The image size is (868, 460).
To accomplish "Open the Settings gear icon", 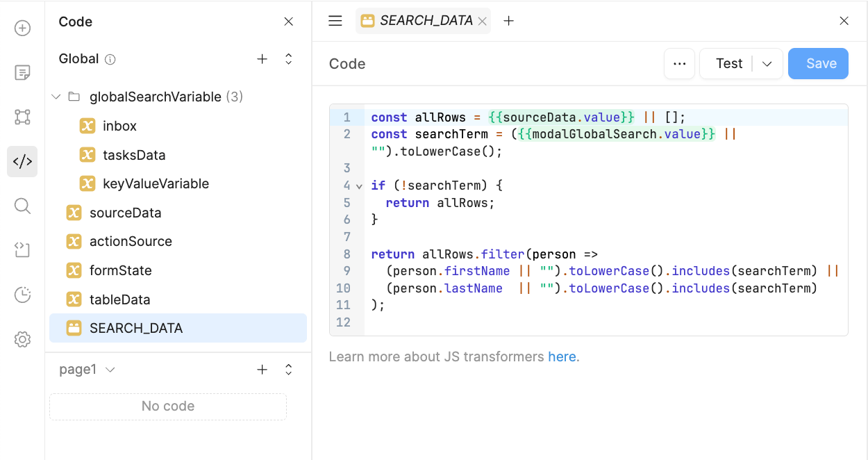I will pos(22,339).
